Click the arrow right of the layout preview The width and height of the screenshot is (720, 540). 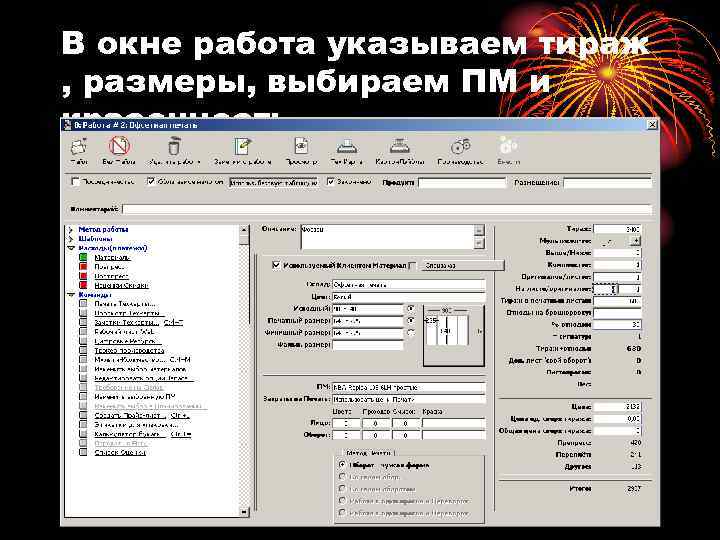(480, 331)
